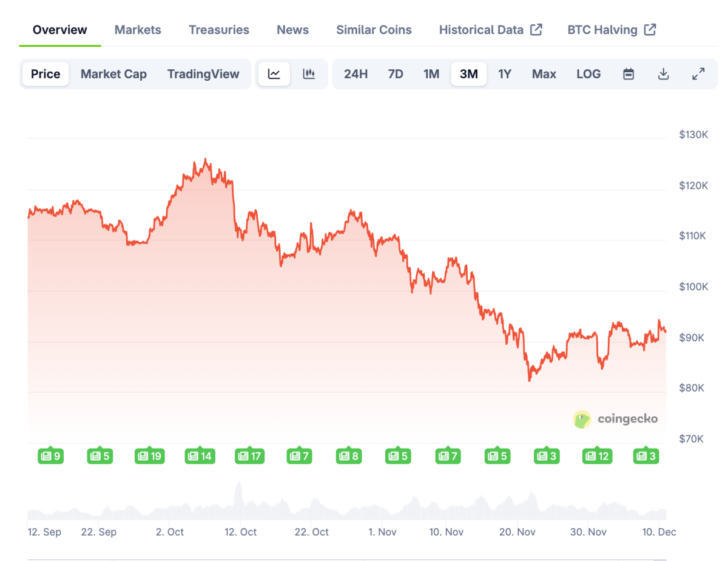The image size is (728, 561).
Task: Select the Max time range
Action: (x=544, y=73)
